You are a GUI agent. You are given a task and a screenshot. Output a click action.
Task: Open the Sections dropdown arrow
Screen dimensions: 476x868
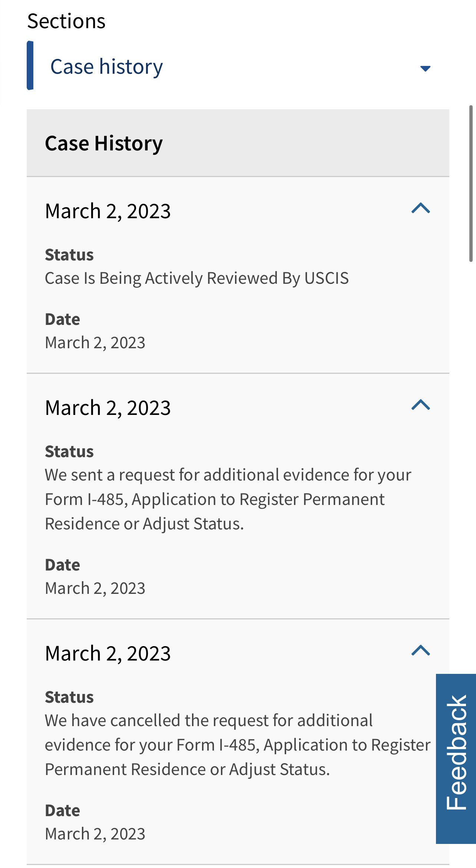[x=425, y=68]
